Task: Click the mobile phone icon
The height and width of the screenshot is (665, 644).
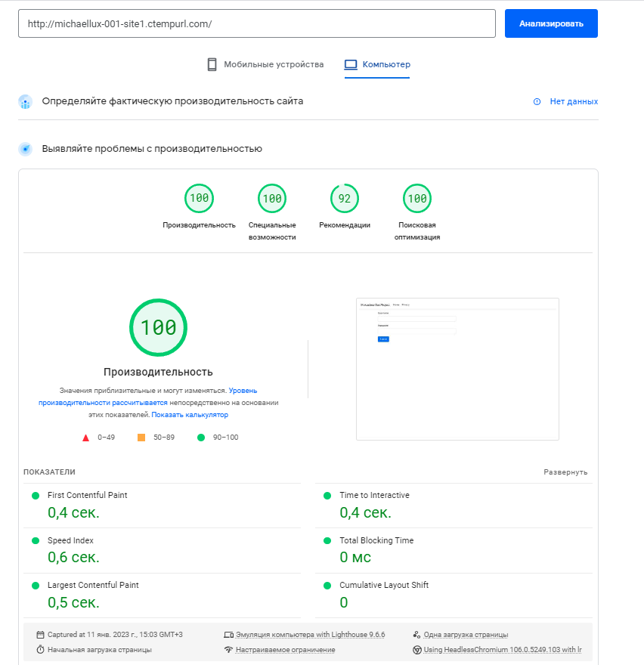Action: pyautogui.click(x=212, y=64)
